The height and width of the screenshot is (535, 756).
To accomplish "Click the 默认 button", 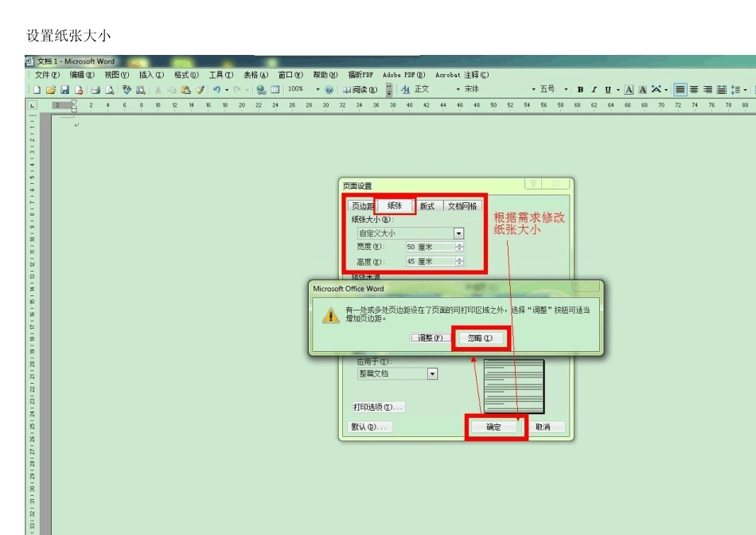I will 368,427.
